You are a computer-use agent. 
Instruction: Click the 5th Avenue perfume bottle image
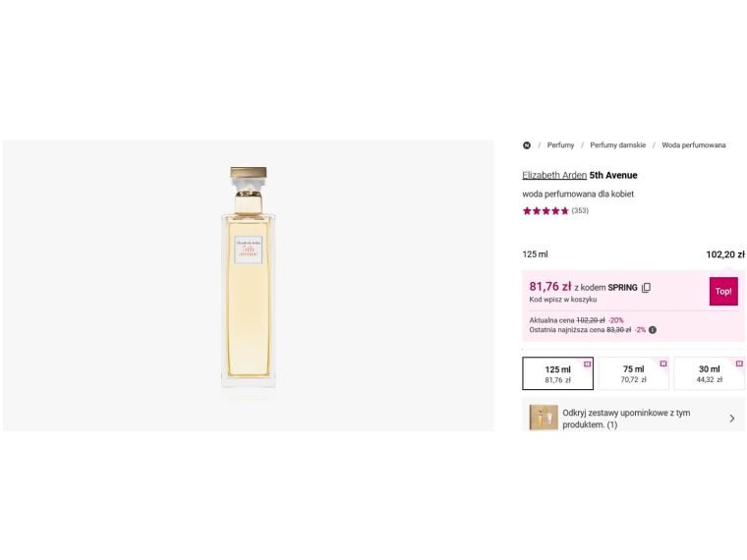[x=249, y=285]
